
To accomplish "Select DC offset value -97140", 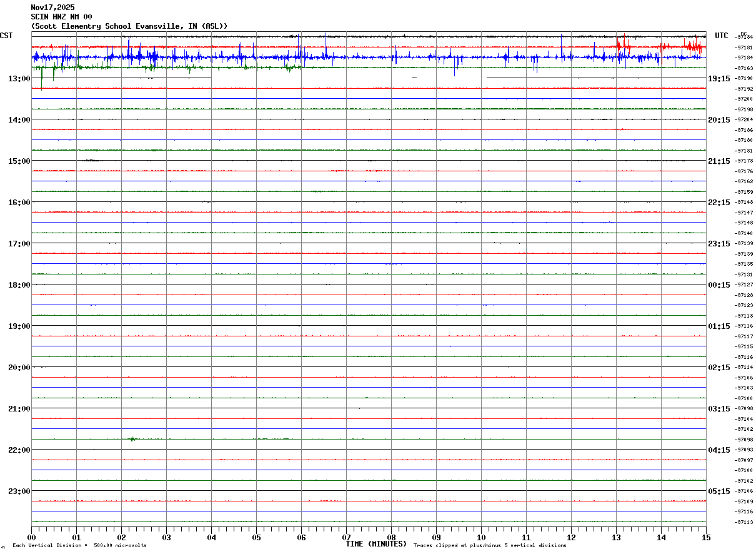I will [x=744, y=233].
